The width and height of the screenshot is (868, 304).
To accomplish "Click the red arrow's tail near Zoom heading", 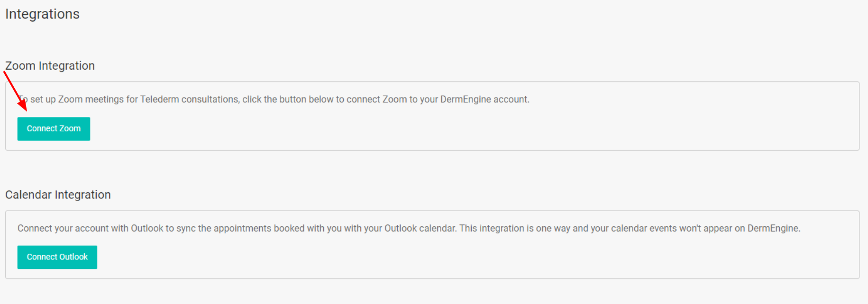I will tap(5, 73).
